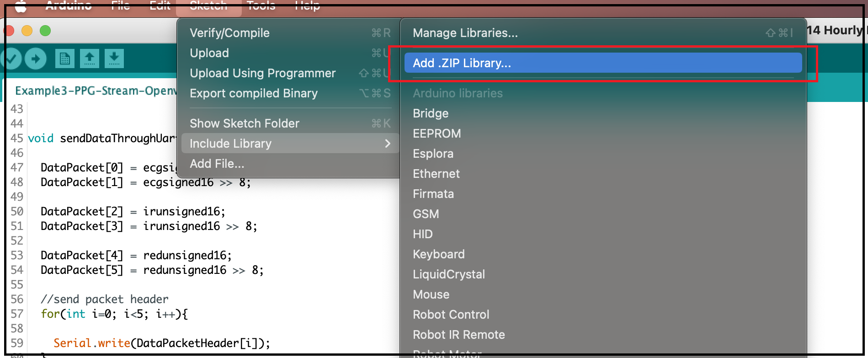
Task: Click the DataPacket[5] code line
Action: [x=152, y=270]
